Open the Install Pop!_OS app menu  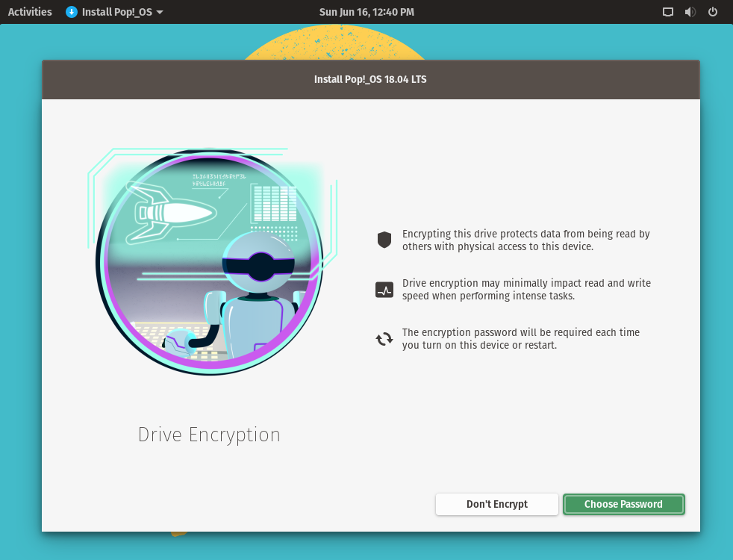pyautogui.click(x=114, y=12)
